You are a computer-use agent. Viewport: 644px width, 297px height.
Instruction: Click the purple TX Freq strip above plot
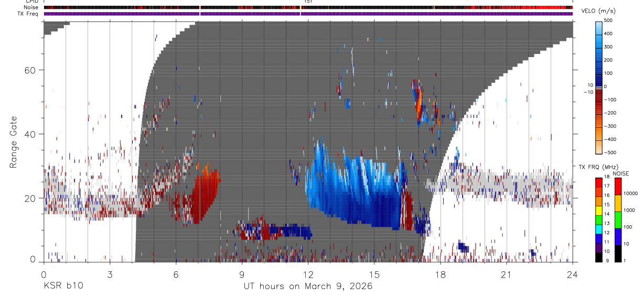coord(308,14)
